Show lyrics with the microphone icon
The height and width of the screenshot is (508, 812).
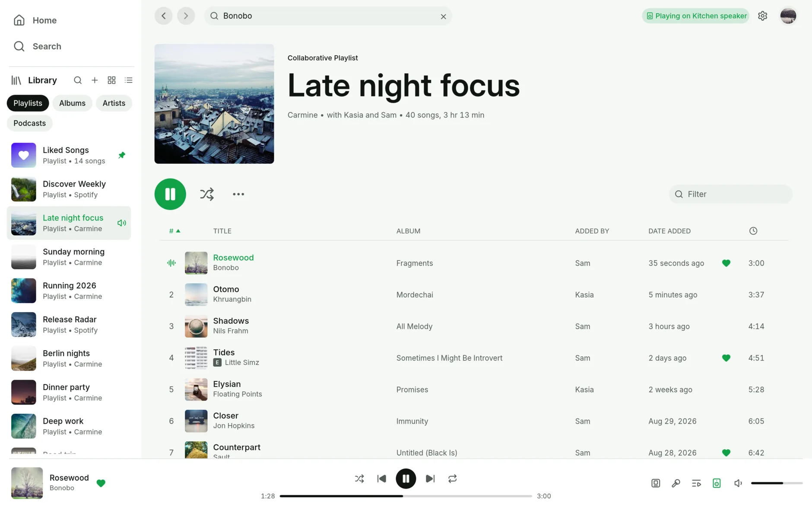pyautogui.click(x=676, y=483)
